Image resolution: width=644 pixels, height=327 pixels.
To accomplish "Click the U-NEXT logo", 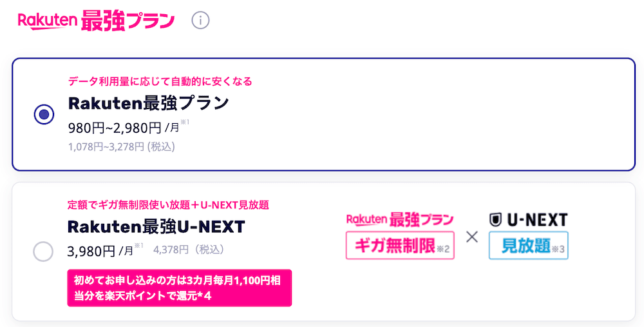I will click(x=528, y=220).
